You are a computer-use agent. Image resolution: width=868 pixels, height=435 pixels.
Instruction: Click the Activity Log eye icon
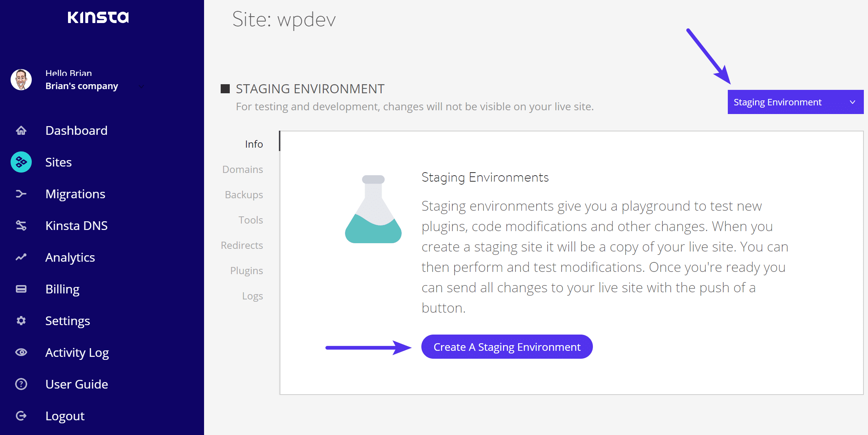(21, 352)
